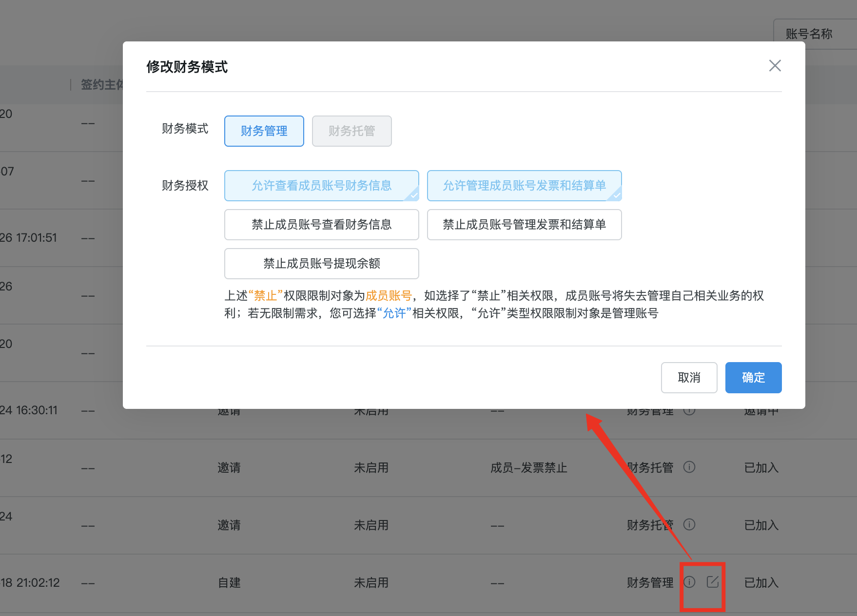
Task: Enable 禁止成员账号管理发票和结算单 option
Action: click(524, 225)
